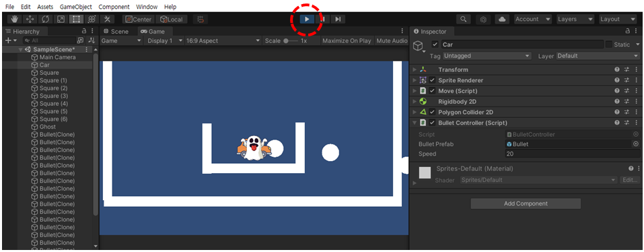This screenshot has width=644, height=252.
Task: Open help for the Transform component
Action: tap(617, 70)
